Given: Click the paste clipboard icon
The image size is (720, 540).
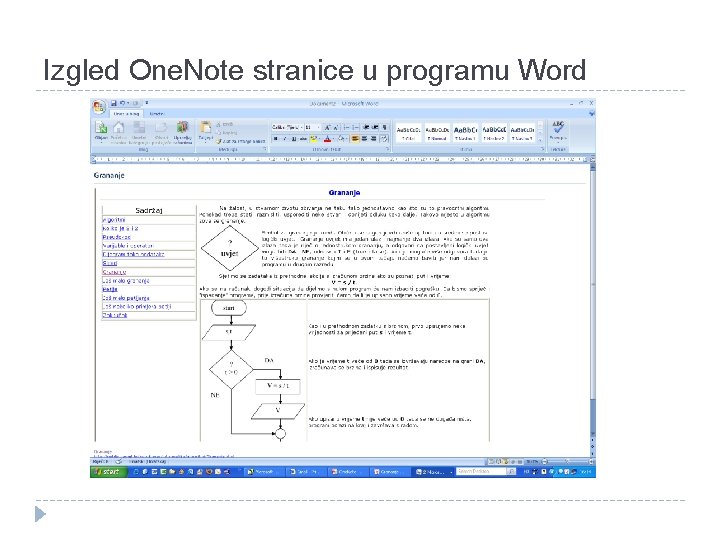Looking at the screenshot, I should 206,128.
